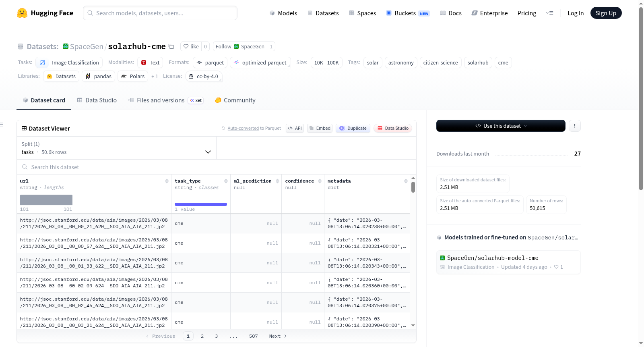
Task: Expand the +1 additional libraries
Action: point(155,76)
